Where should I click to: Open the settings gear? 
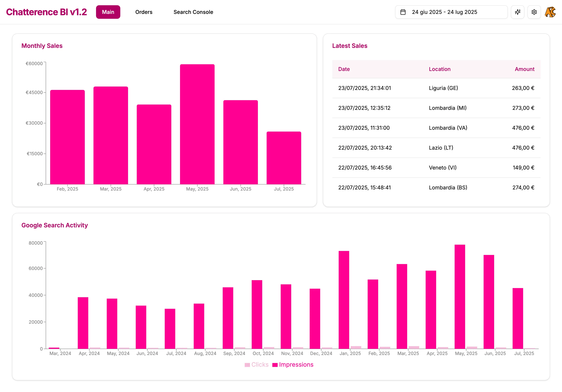(534, 12)
